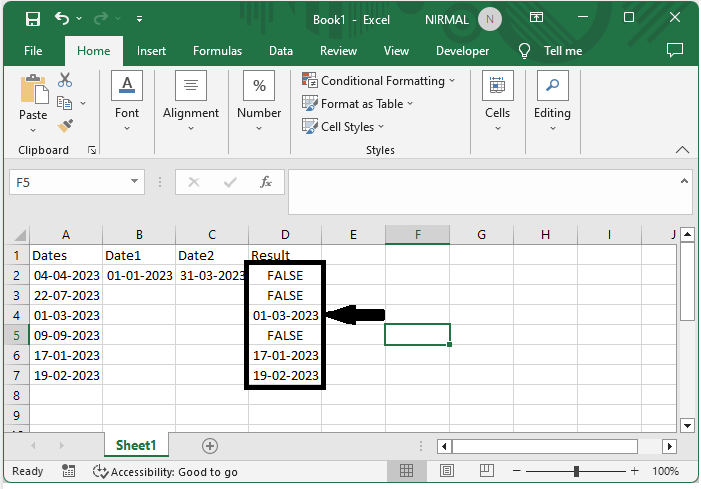This screenshot has height=489, width=701.
Task: Select cell D6 with 17-01-2023
Action: [x=285, y=355]
